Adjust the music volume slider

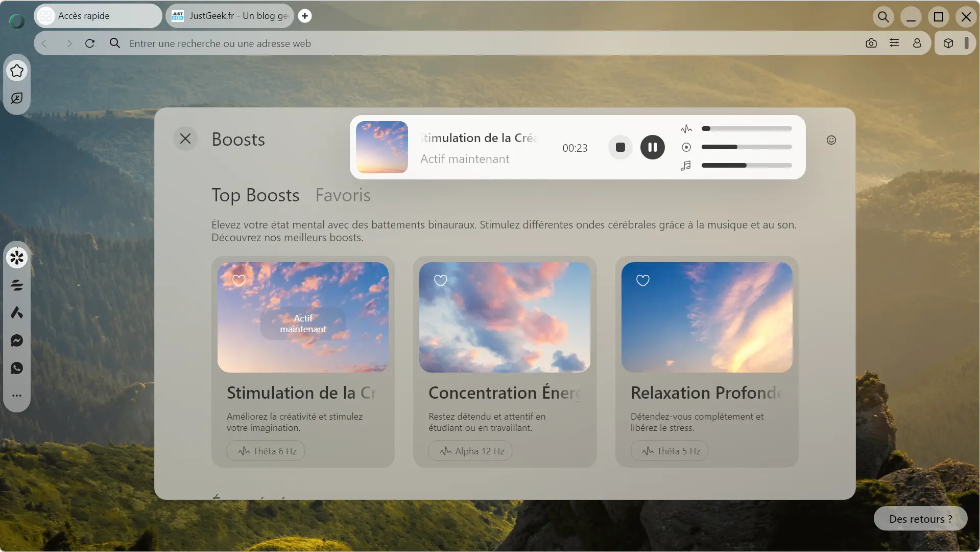click(747, 166)
